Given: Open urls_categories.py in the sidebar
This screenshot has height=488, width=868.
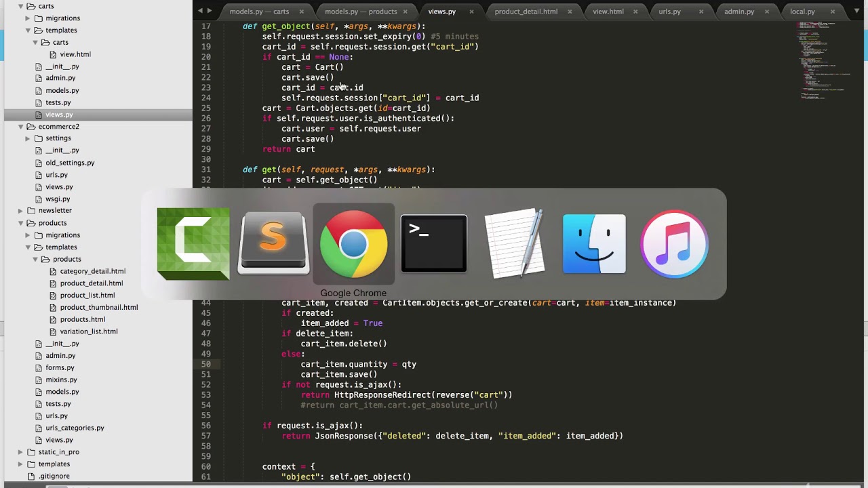Looking at the screenshot, I should [x=75, y=428].
